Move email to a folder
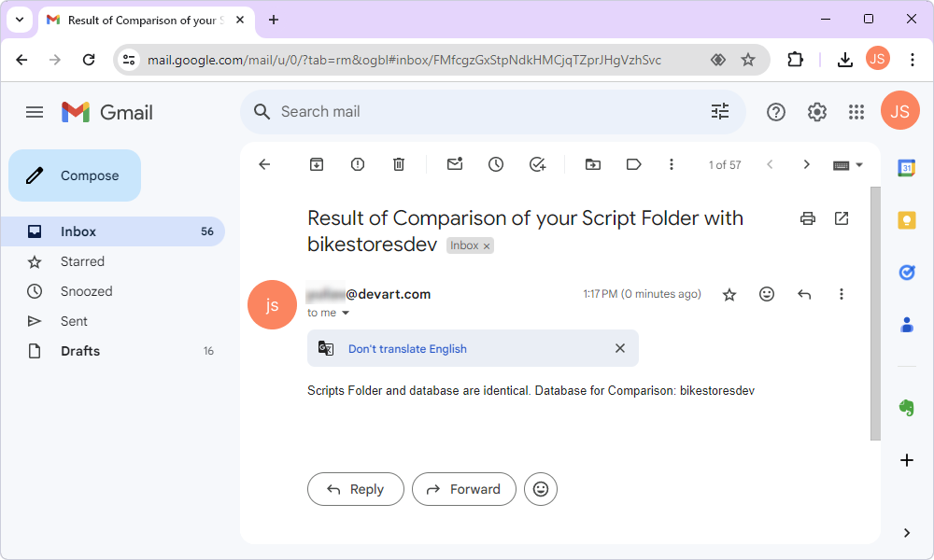934x560 pixels. [593, 164]
